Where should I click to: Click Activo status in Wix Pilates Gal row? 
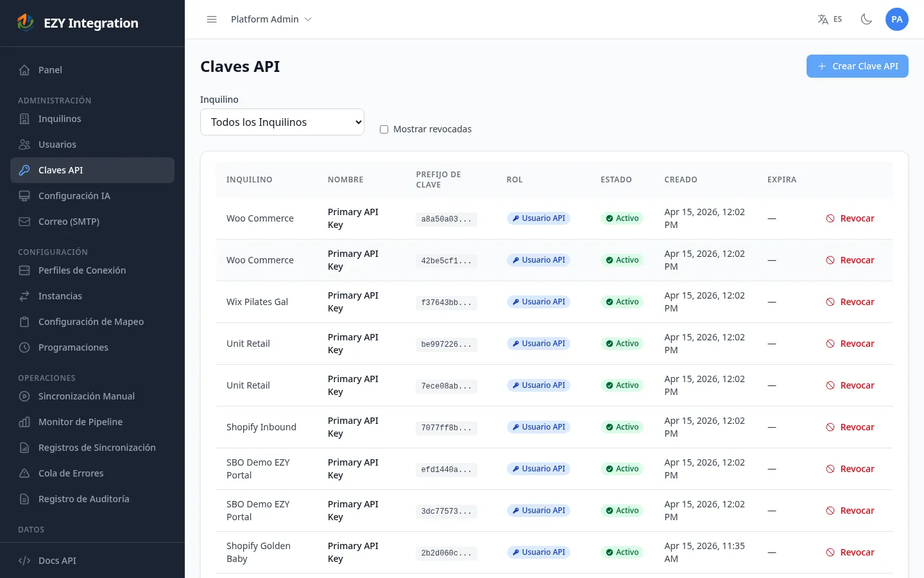[x=622, y=302]
